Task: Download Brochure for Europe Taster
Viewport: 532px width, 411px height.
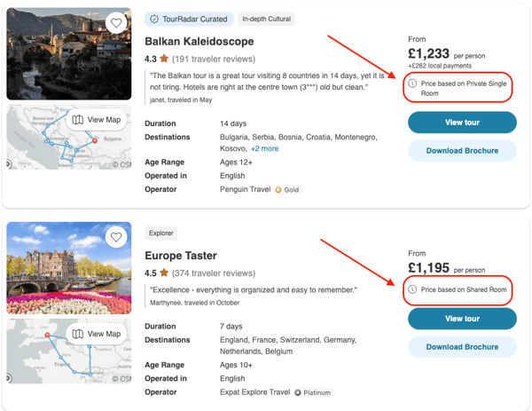Action: (462, 347)
